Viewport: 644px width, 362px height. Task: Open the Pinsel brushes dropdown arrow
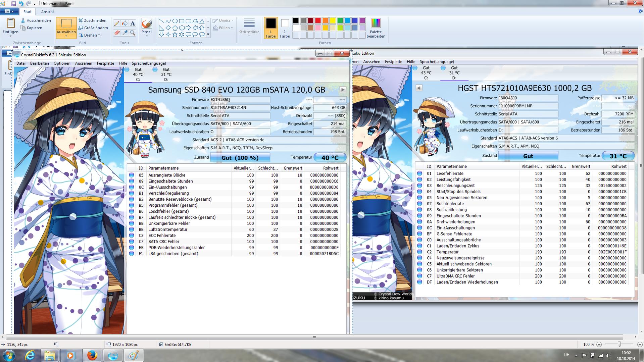point(147,36)
